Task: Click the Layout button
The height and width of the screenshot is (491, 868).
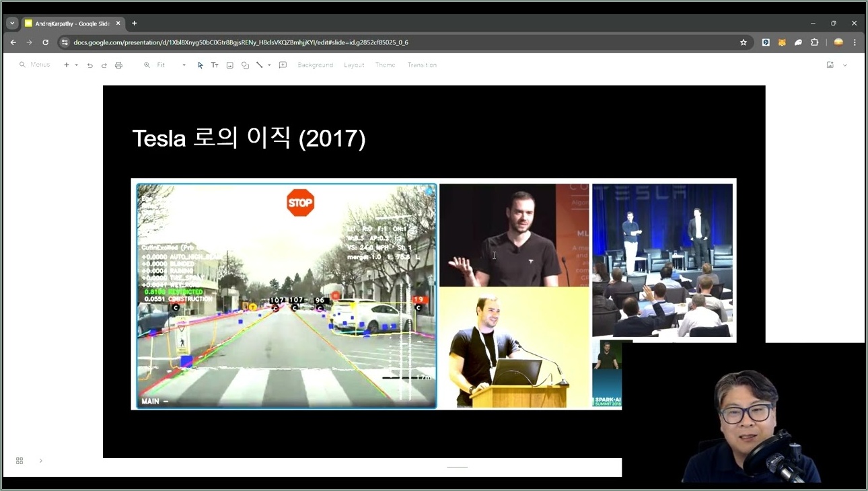Action: pyautogui.click(x=354, y=65)
